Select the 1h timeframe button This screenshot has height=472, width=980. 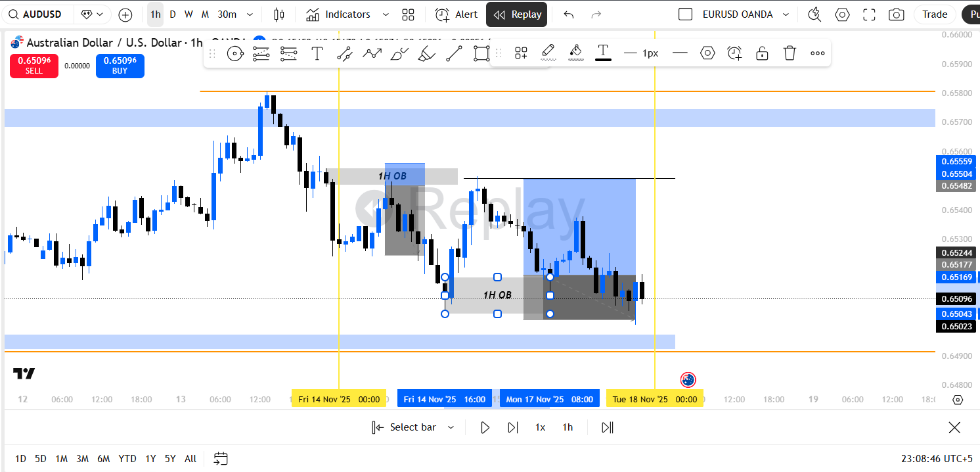[x=155, y=14]
